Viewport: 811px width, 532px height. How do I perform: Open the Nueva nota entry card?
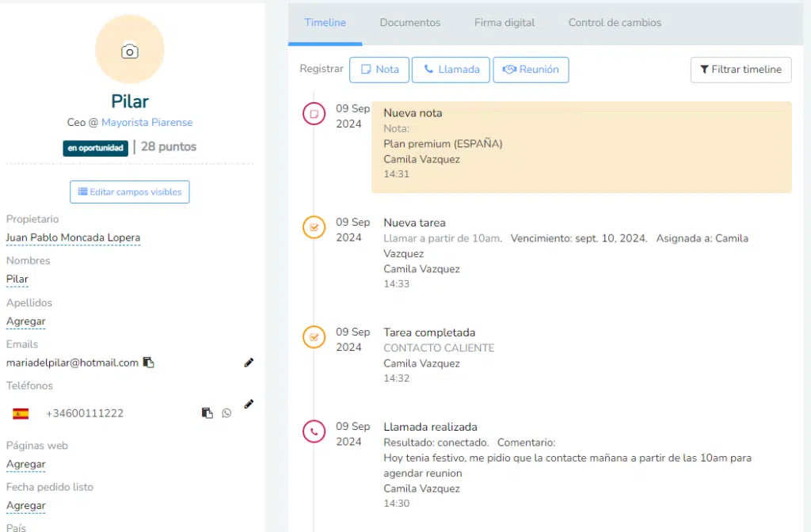pyautogui.click(x=581, y=147)
